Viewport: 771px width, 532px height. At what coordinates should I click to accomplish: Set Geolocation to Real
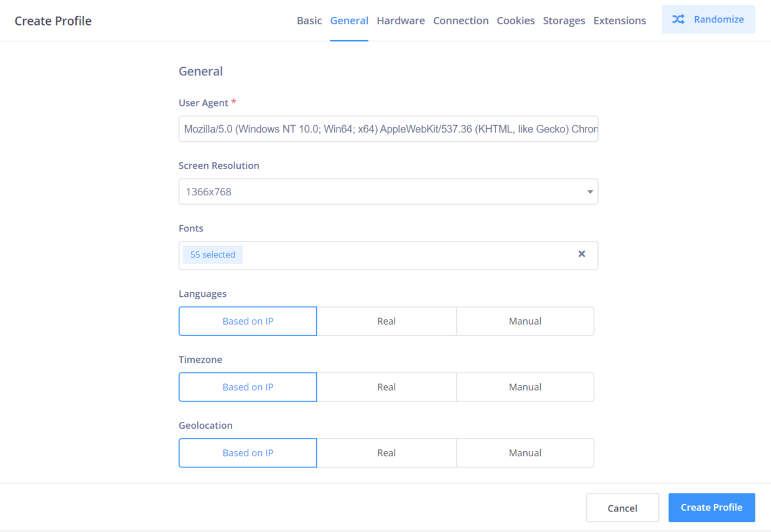tap(386, 453)
